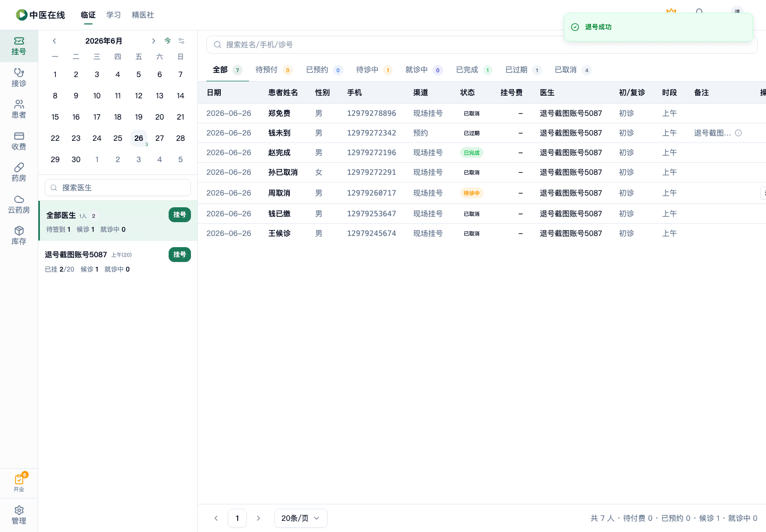The height and width of the screenshot is (532, 766).
Task: Select the 已取消 status tab
Action: [x=573, y=70]
